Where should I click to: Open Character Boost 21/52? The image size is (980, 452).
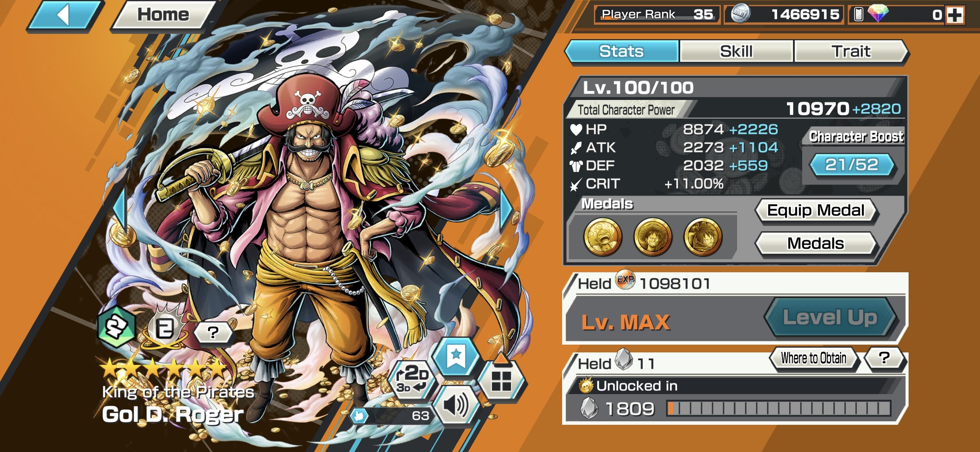851,165
